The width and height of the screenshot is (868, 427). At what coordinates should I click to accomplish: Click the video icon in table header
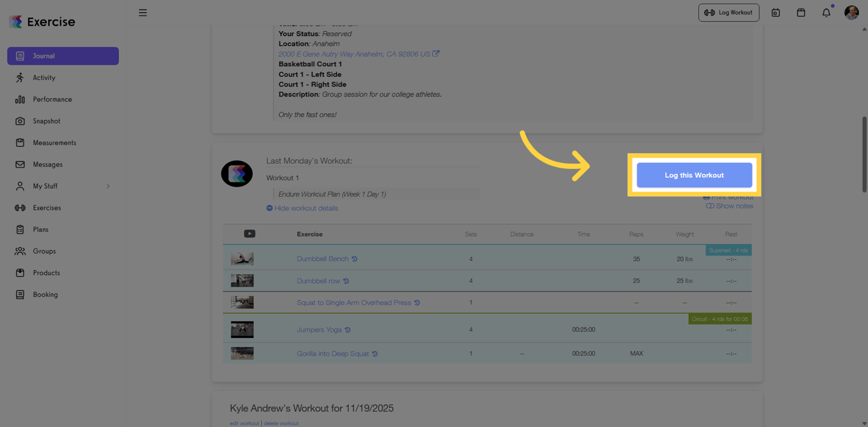pyautogui.click(x=250, y=234)
